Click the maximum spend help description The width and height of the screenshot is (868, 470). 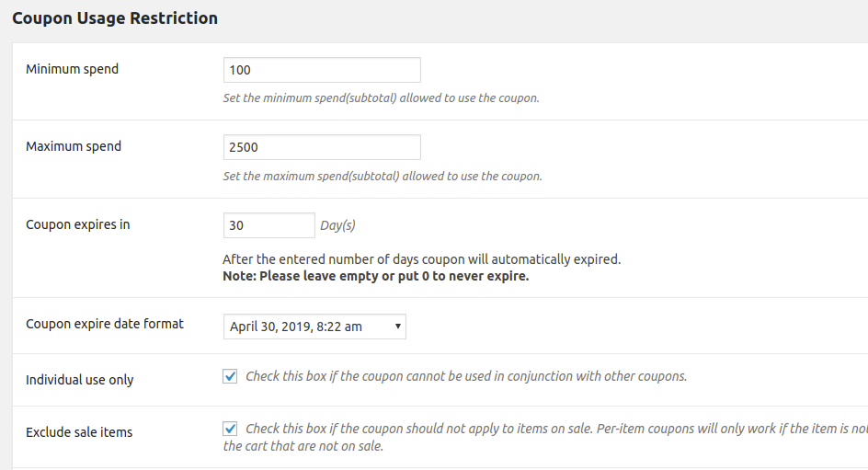click(x=382, y=177)
